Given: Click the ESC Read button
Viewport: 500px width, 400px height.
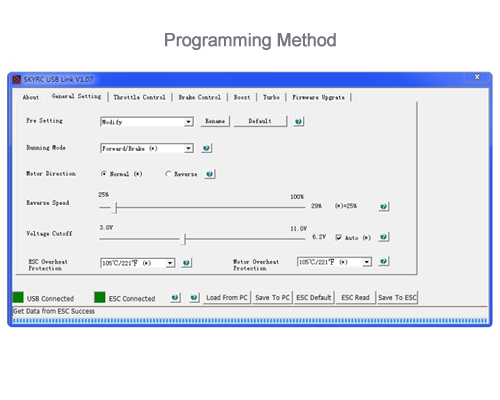Looking at the screenshot, I should pos(355,297).
